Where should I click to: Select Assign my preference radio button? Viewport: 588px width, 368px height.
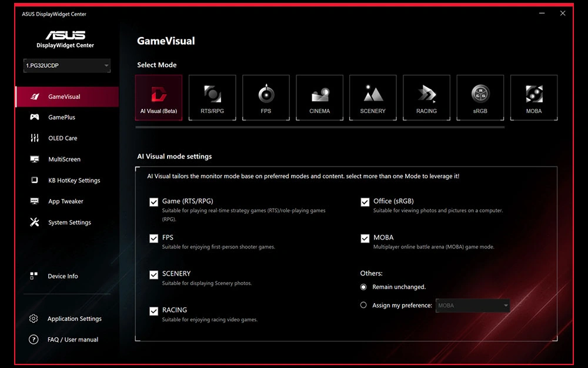coord(363,305)
